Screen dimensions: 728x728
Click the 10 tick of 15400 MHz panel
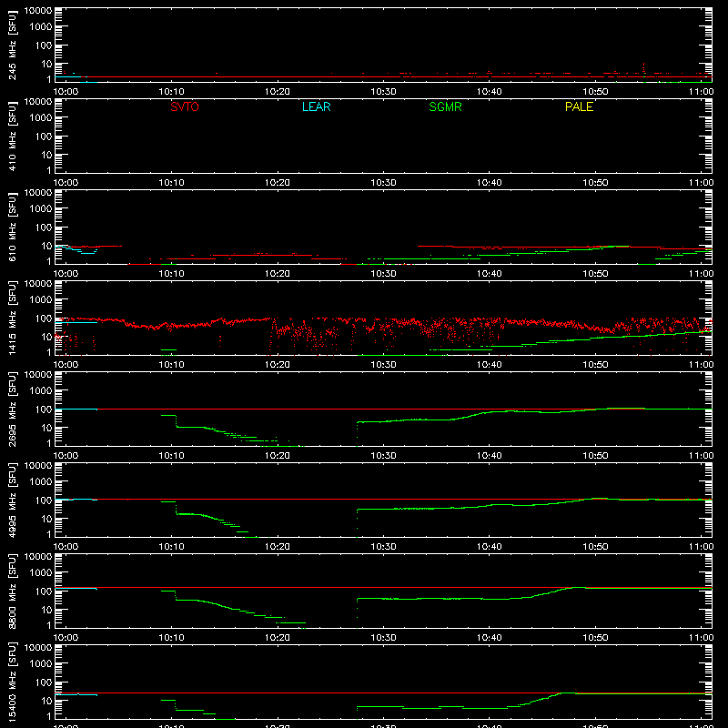tap(46, 701)
